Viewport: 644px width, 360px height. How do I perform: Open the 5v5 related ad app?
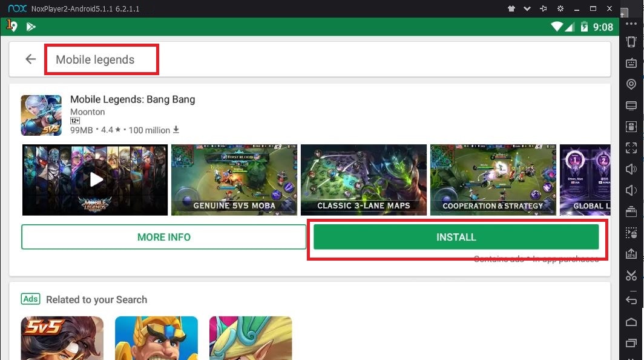tap(62, 338)
